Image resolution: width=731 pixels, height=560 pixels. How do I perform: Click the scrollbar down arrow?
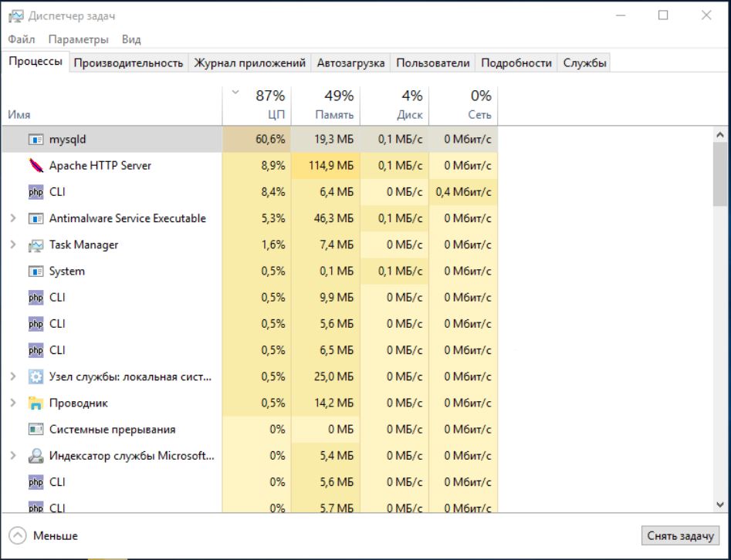coord(721,504)
